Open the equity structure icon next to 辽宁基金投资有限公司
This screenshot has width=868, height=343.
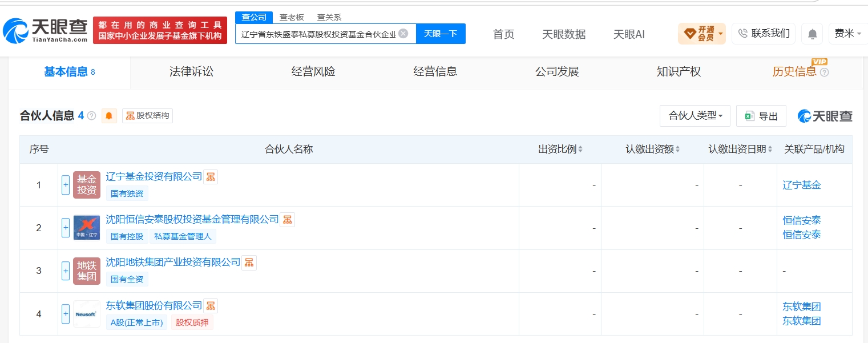point(211,177)
